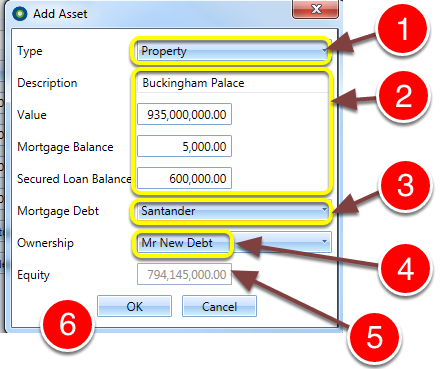The image size is (440, 369).
Task: Confirm the asset with the OK button
Action: (134, 306)
